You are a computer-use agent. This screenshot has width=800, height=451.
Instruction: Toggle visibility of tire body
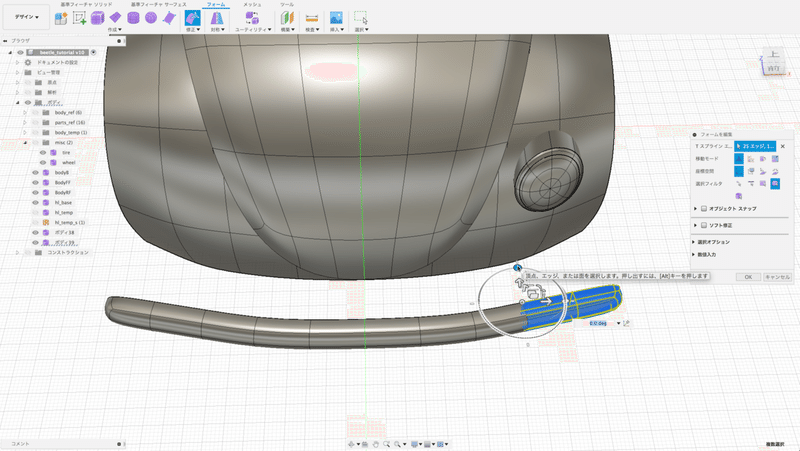43,153
